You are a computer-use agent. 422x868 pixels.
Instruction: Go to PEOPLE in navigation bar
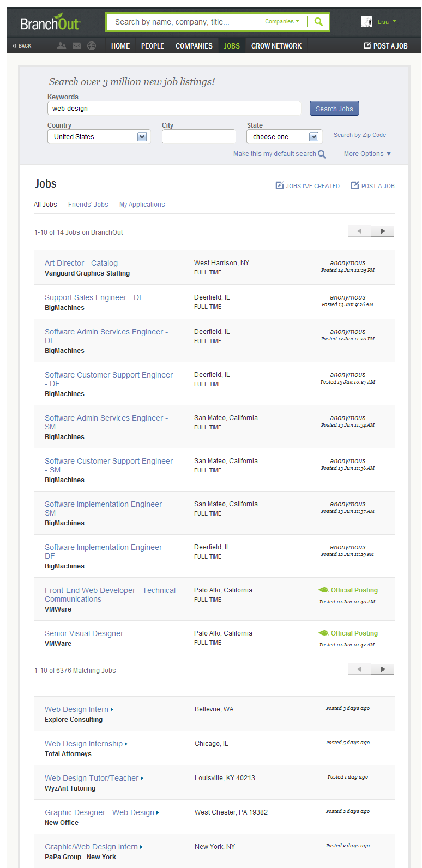pyautogui.click(x=153, y=46)
